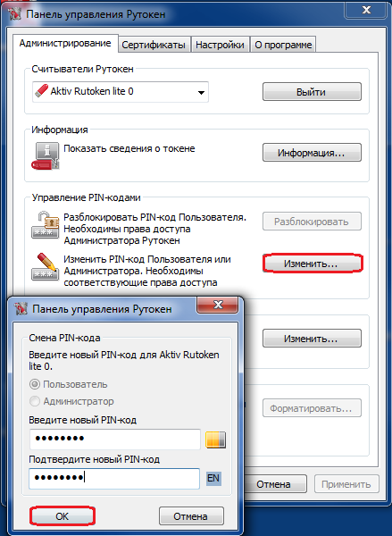Viewport: 392px width, 536px height.
Task: Focus the Введите новый PIN-код field
Action: pyautogui.click(x=115, y=440)
